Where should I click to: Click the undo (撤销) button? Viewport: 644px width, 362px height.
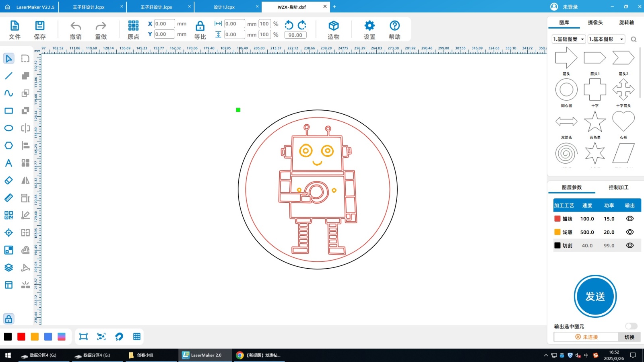[76, 30]
